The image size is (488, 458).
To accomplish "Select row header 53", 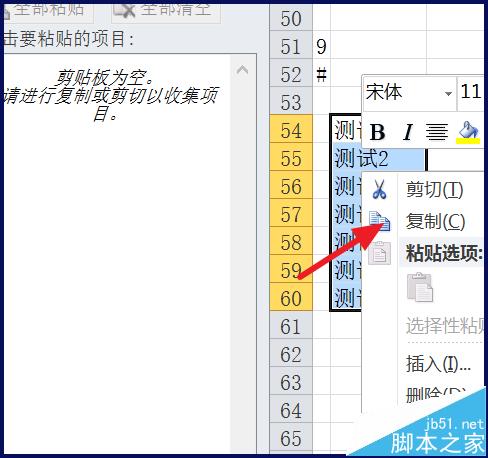I will click(x=291, y=102).
